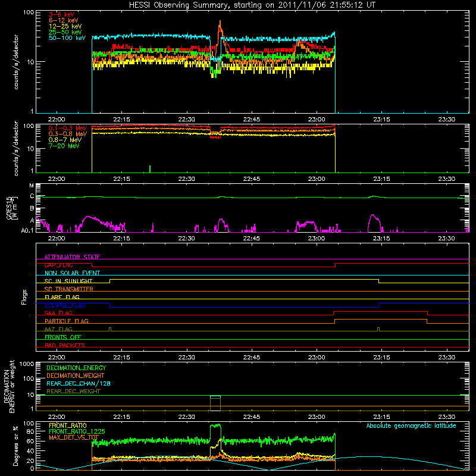Click the DECIMATION ENERGY or weight axis label
This screenshot has width=476, height=476.
point(10,386)
